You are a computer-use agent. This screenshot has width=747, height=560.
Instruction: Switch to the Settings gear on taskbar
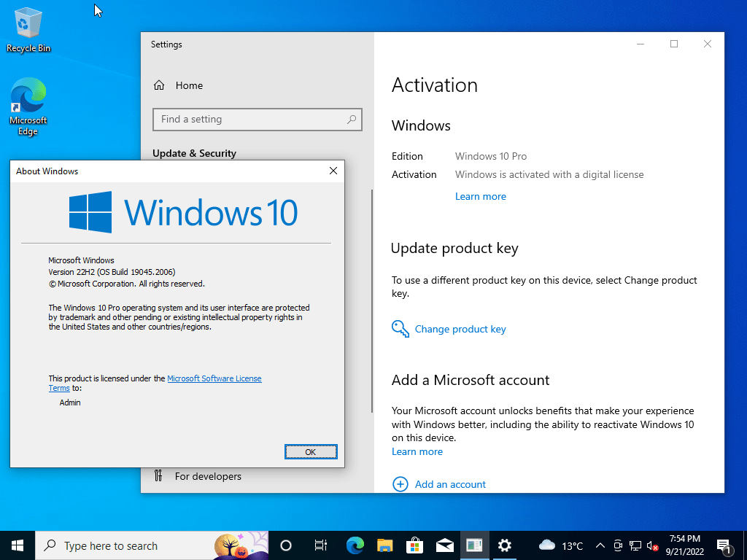[x=505, y=545]
